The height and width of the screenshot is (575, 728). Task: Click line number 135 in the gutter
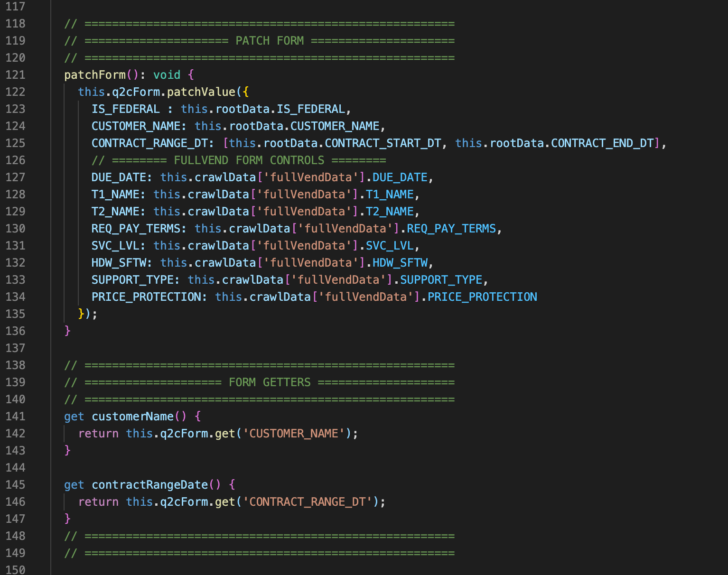click(15, 314)
